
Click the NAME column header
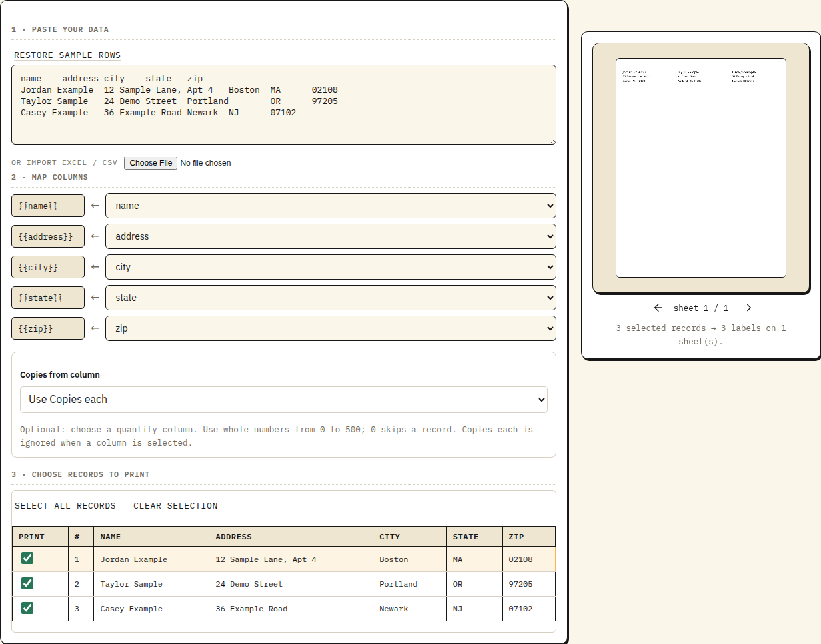coord(151,537)
